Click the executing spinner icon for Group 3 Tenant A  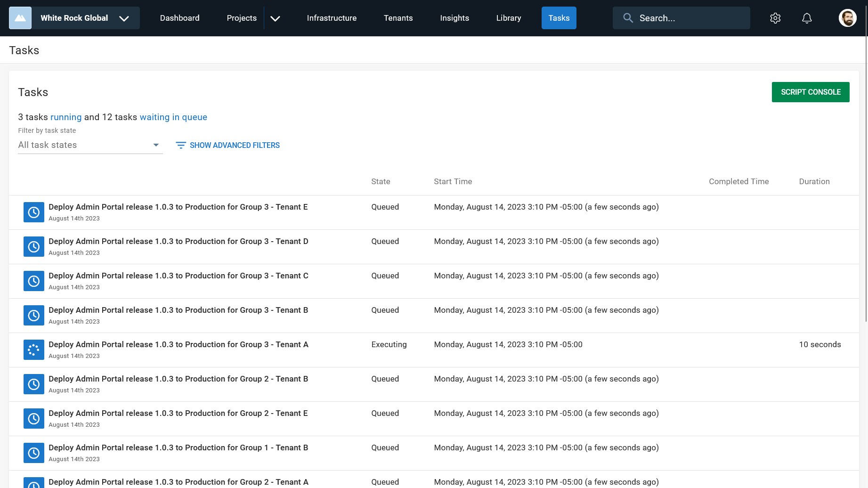point(34,350)
